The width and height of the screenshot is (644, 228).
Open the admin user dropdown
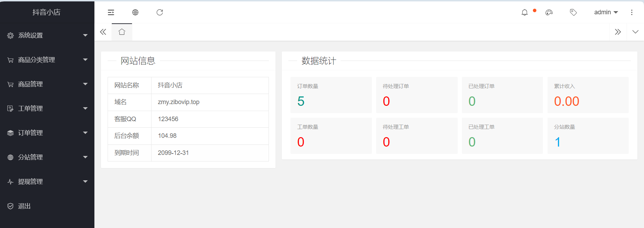point(606,13)
